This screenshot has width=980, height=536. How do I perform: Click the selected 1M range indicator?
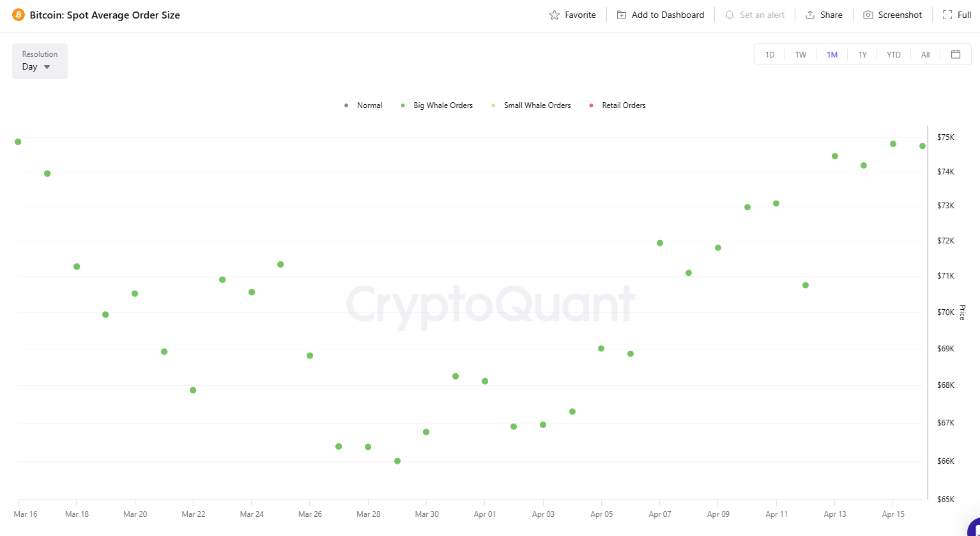(832, 54)
